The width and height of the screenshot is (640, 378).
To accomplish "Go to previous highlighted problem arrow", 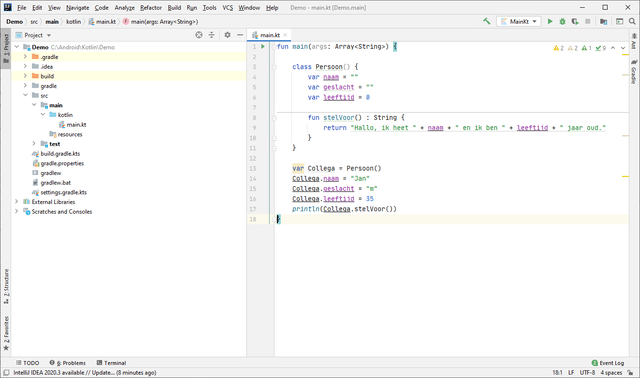I will [613, 48].
